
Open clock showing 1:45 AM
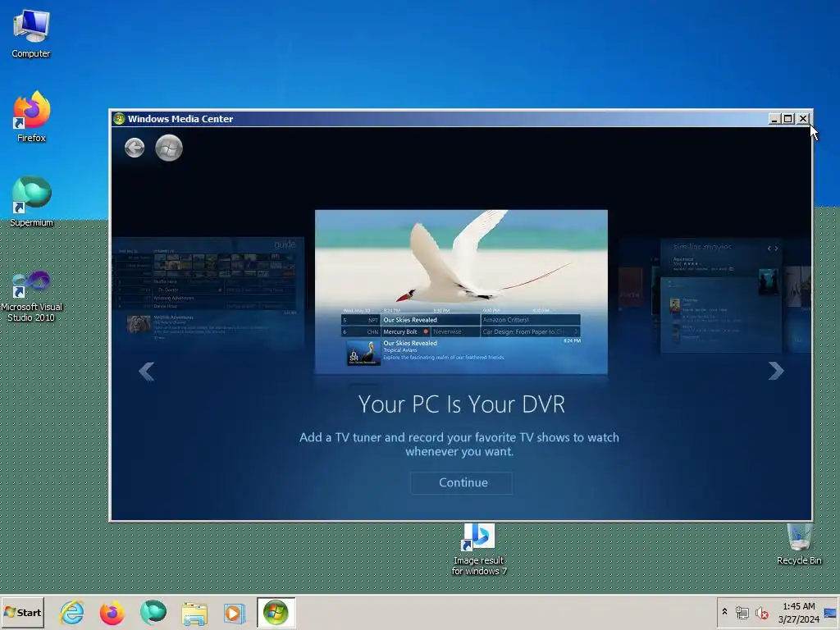[x=799, y=612]
